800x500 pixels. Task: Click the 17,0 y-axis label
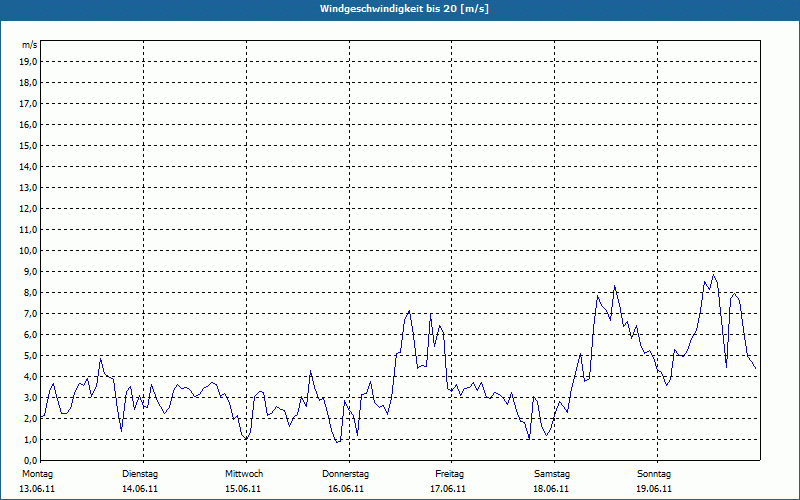(28, 104)
